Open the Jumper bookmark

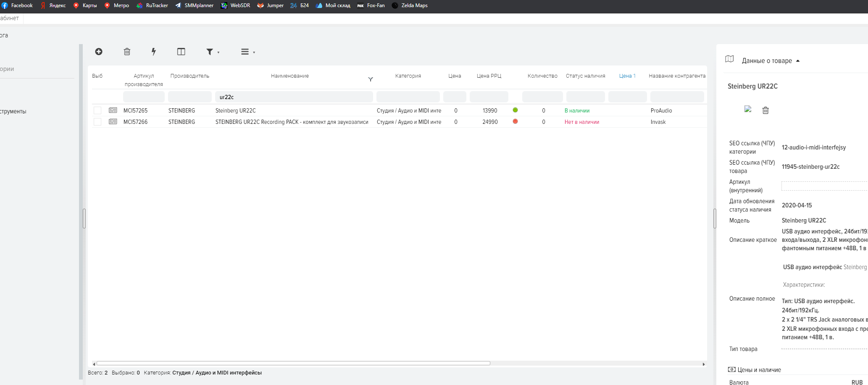pyautogui.click(x=271, y=5)
